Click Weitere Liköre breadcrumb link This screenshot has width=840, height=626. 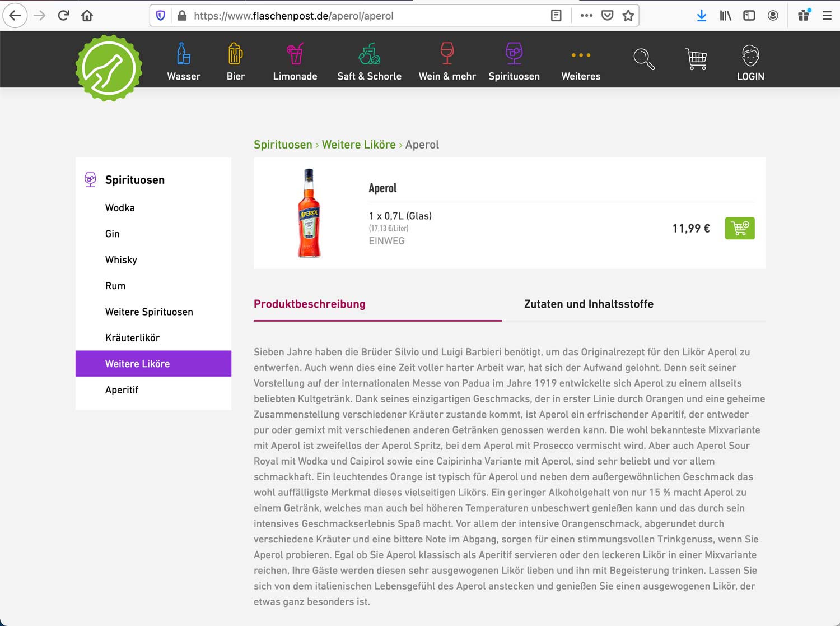click(358, 145)
